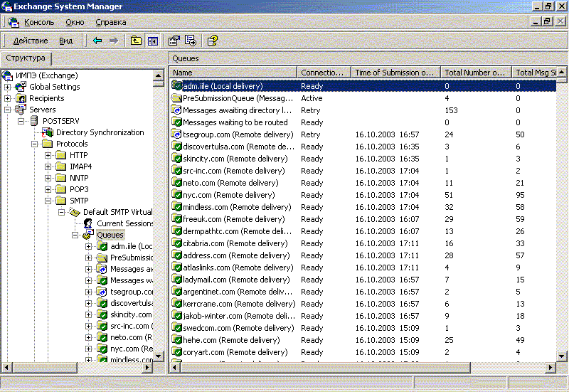Click the ИМПЭ (Exchange) organization icon
Image resolution: width=569 pixels, height=392 pixels.
7,75
